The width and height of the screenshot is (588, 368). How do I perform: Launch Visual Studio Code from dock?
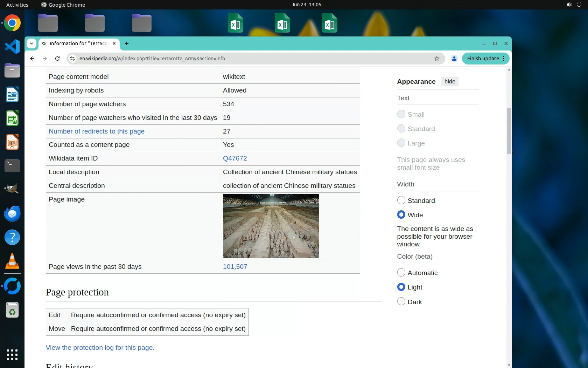click(x=12, y=47)
